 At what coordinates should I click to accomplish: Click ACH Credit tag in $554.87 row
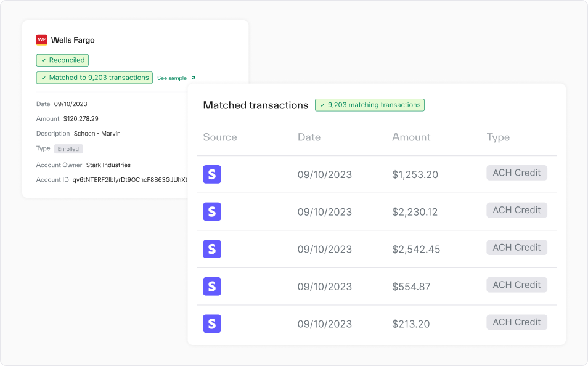click(x=517, y=285)
